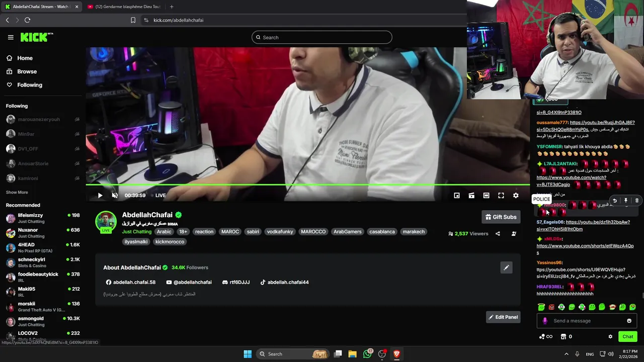Open Windows Start menu
This screenshot has height=362, width=644.
(x=248, y=354)
